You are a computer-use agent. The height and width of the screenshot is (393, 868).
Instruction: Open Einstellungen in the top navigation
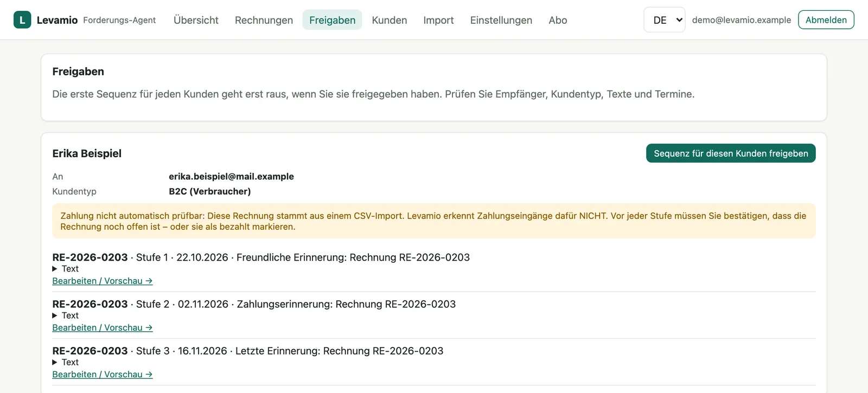coord(501,20)
